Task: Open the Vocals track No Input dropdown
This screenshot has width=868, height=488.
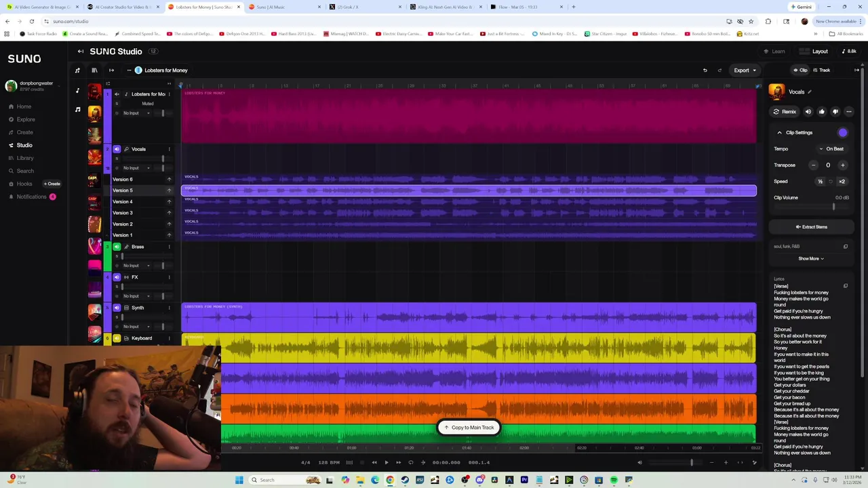Action: click(136, 168)
